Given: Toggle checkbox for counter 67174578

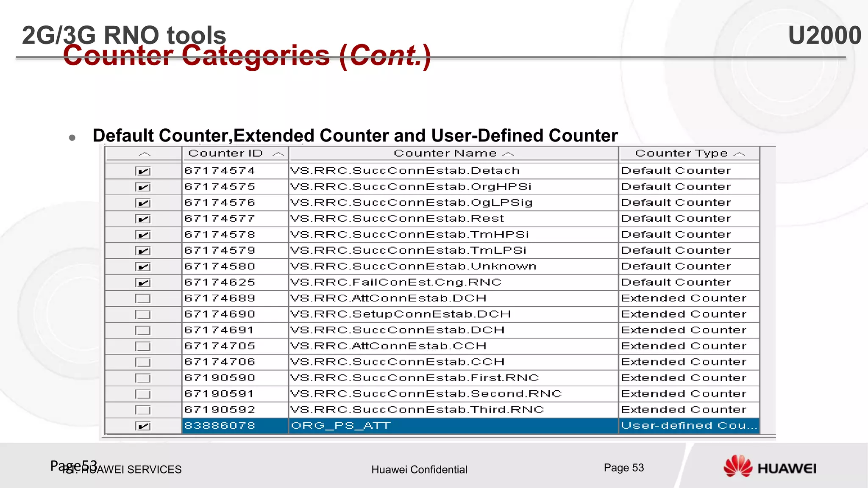Looking at the screenshot, I should pos(143,235).
